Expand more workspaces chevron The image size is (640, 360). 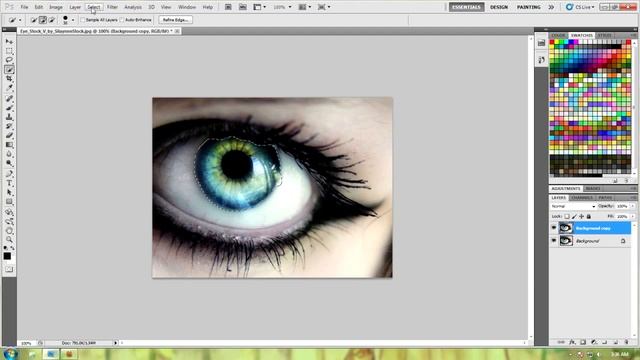click(x=551, y=7)
